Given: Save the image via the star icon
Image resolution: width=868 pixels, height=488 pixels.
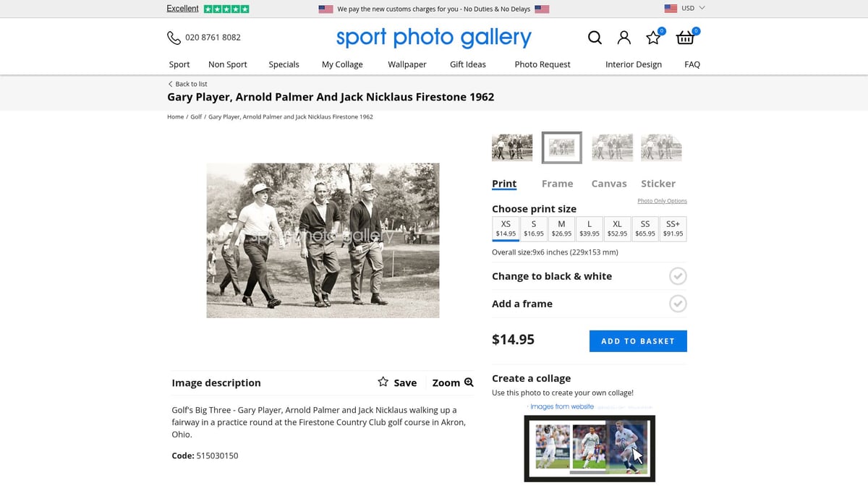Looking at the screenshot, I should coord(383,382).
